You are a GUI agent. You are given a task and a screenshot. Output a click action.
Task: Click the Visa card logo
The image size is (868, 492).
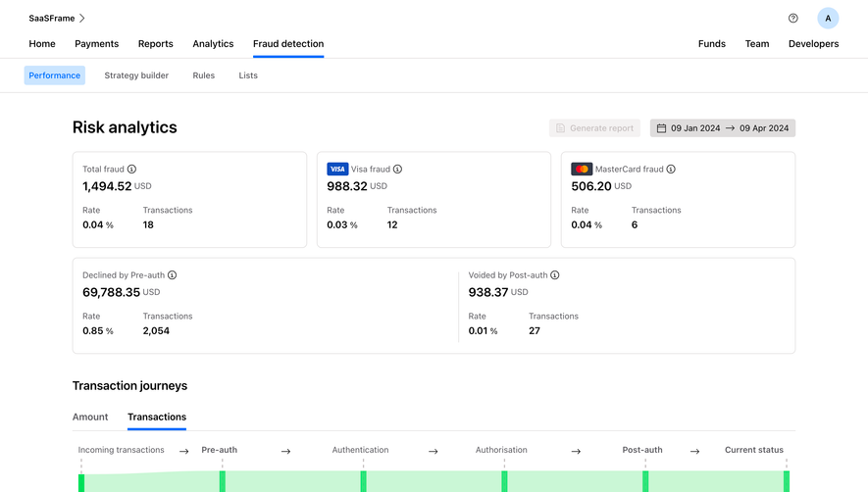pyautogui.click(x=337, y=170)
